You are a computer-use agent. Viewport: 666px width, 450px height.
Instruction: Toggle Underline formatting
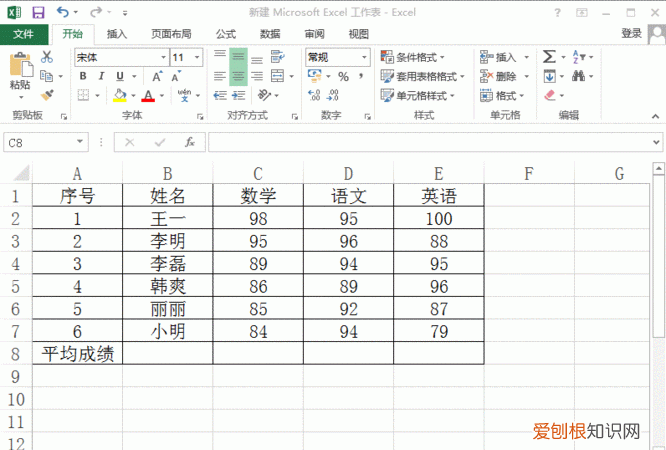coord(120,76)
